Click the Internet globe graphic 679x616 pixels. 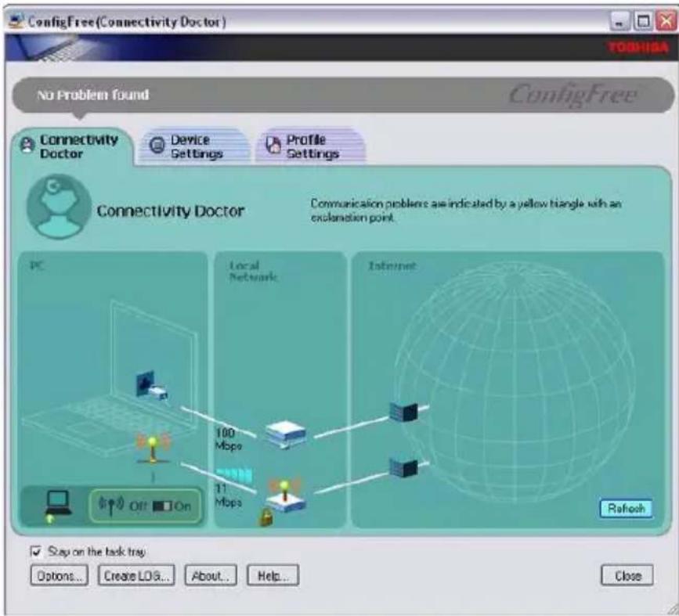click(515, 381)
